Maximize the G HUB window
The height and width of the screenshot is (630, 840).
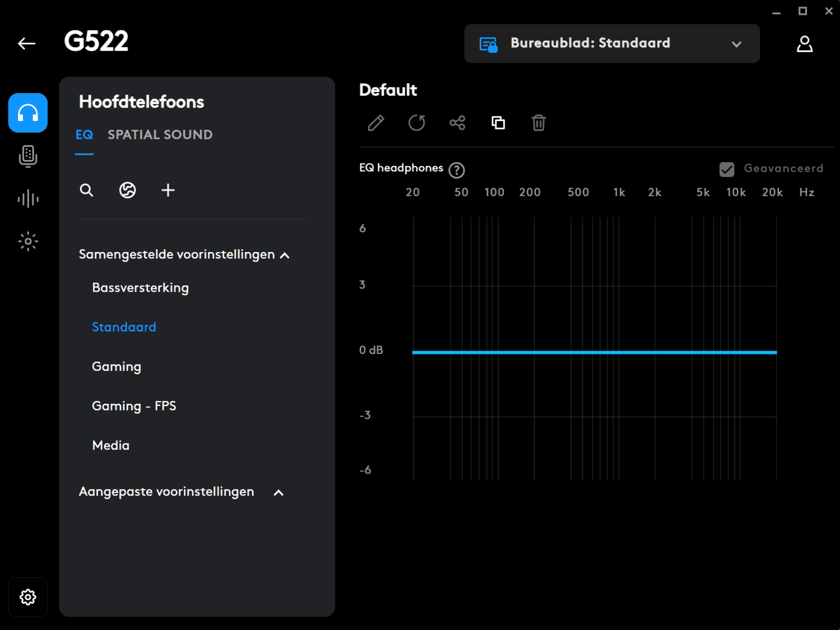click(x=803, y=11)
